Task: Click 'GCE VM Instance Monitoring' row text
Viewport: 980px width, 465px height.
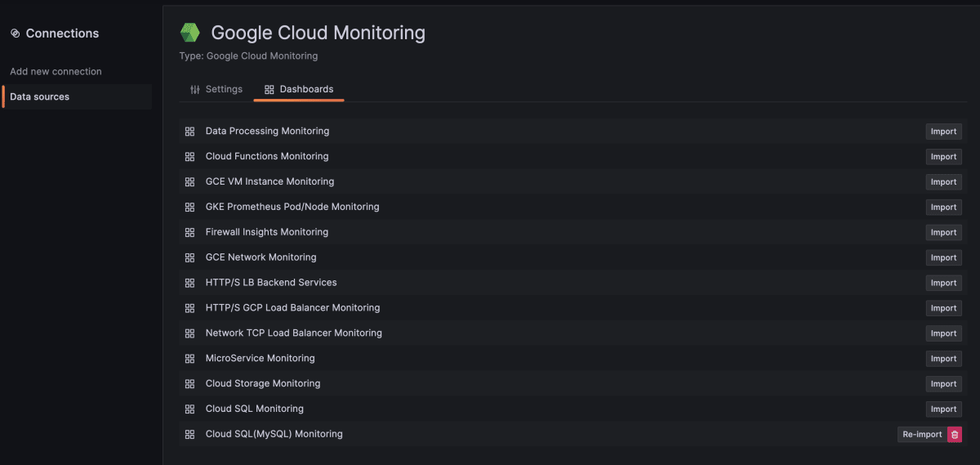Action: pyautogui.click(x=269, y=181)
